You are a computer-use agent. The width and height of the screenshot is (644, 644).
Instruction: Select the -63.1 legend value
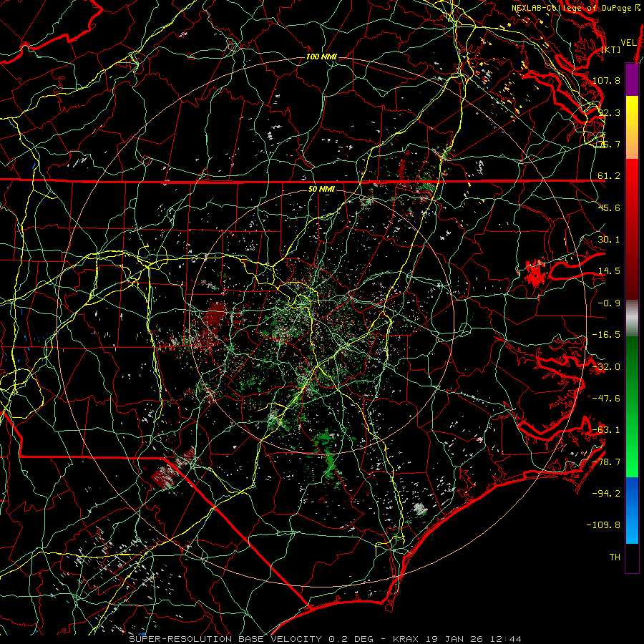coord(606,430)
